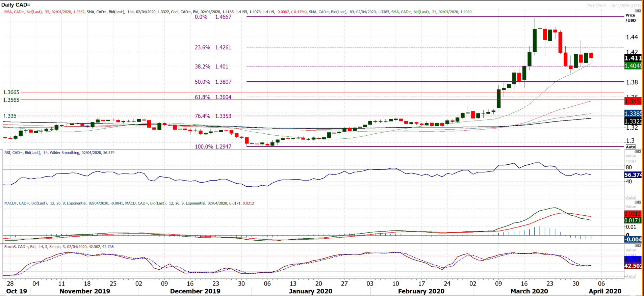Close the MACD indicator pane

tap(640, 202)
